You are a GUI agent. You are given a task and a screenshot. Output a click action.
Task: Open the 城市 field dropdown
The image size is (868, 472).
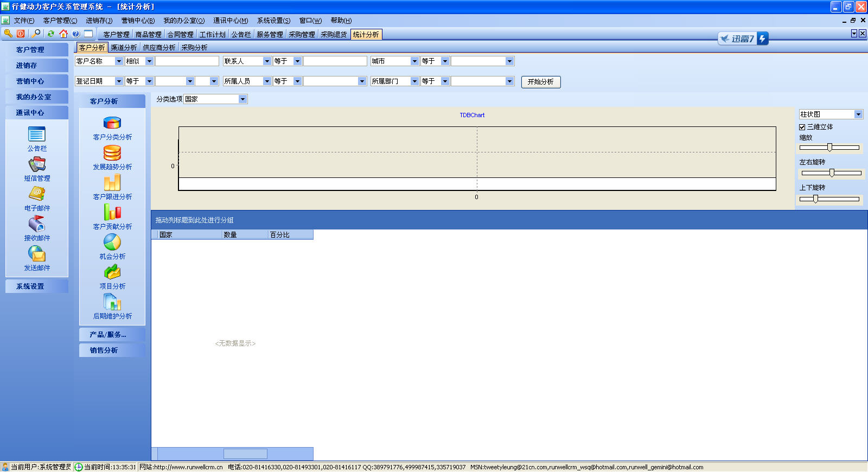[x=414, y=61]
